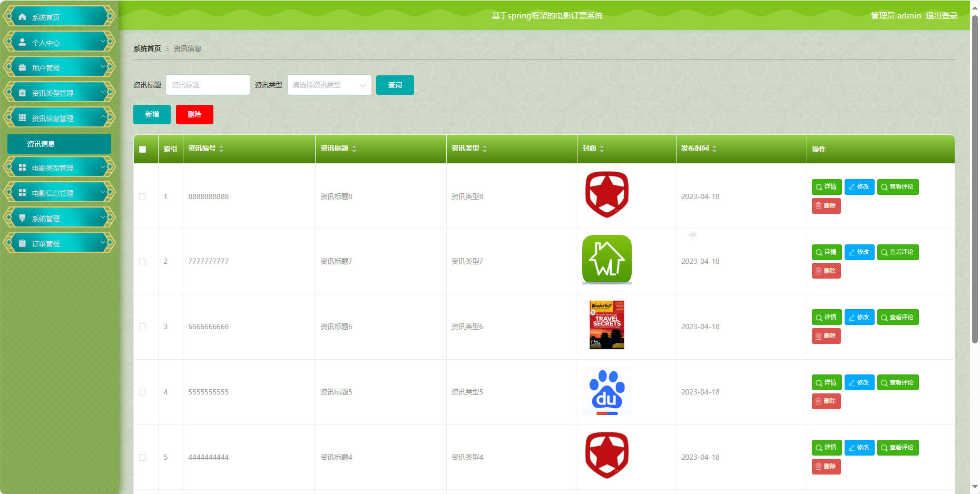The height and width of the screenshot is (494, 980).
Task: Check the row checkbox for 8888888888
Action: pyautogui.click(x=142, y=196)
